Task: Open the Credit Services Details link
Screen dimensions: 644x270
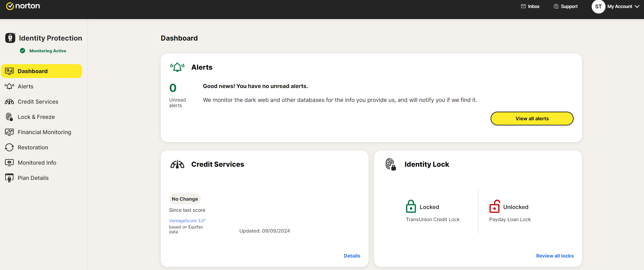Action: (x=352, y=256)
